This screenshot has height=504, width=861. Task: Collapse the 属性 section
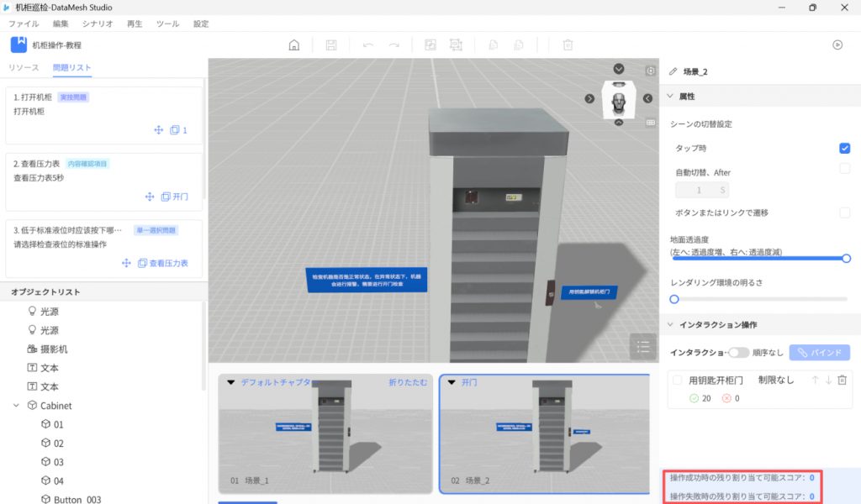(670, 97)
